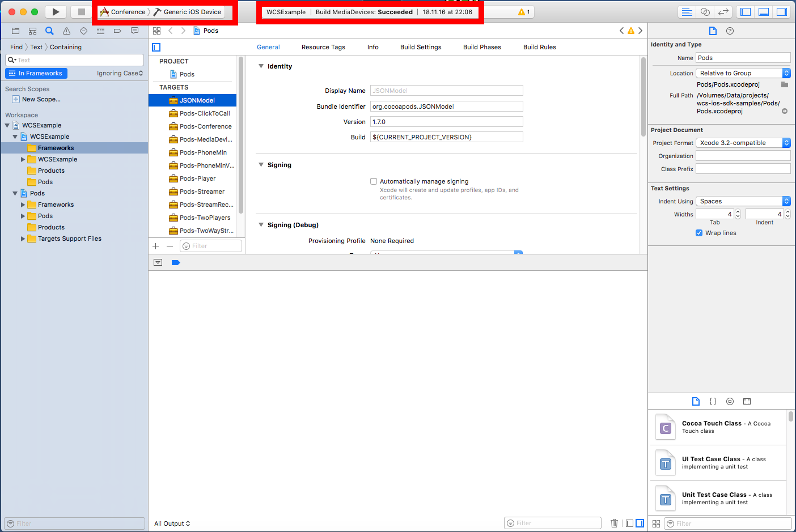The height and width of the screenshot is (532, 796).
Task: Click the In Frameworks scope button
Action: [x=36, y=73]
